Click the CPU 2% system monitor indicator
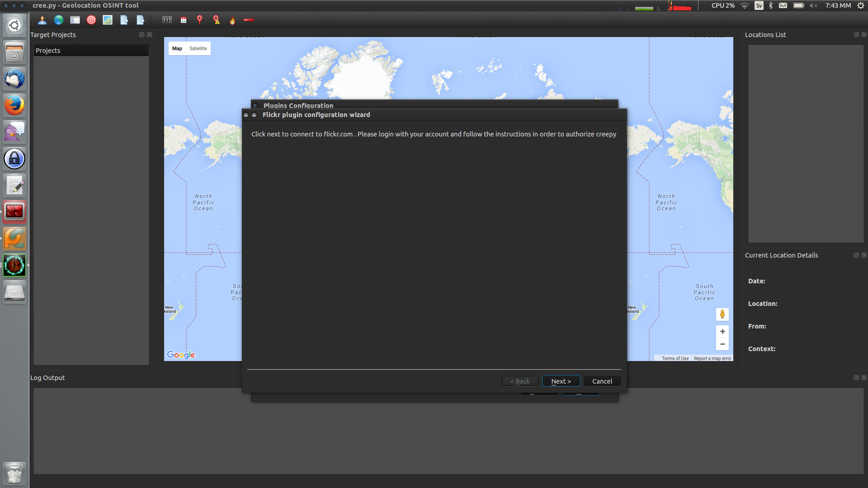Screen dimensions: 868x488 [723, 5]
